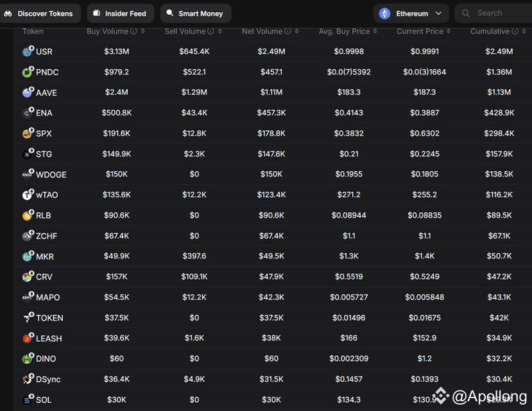Open the LEASH token name
The image size is (532, 411).
click(x=49, y=339)
